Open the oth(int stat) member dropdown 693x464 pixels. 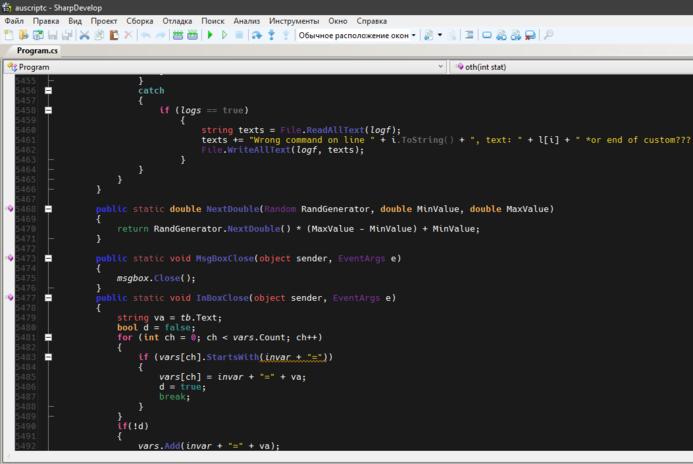click(x=573, y=67)
